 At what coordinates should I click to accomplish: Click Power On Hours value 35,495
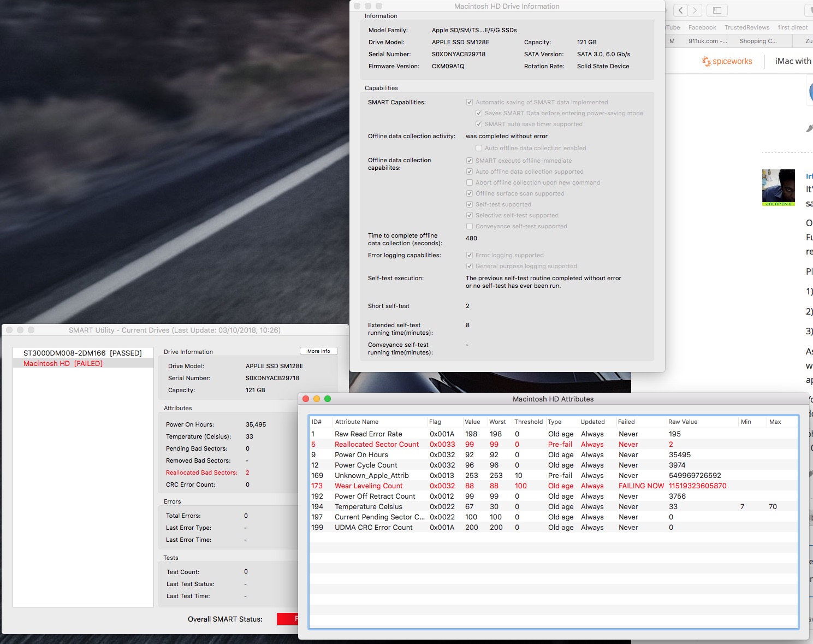[x=256, y=424]
